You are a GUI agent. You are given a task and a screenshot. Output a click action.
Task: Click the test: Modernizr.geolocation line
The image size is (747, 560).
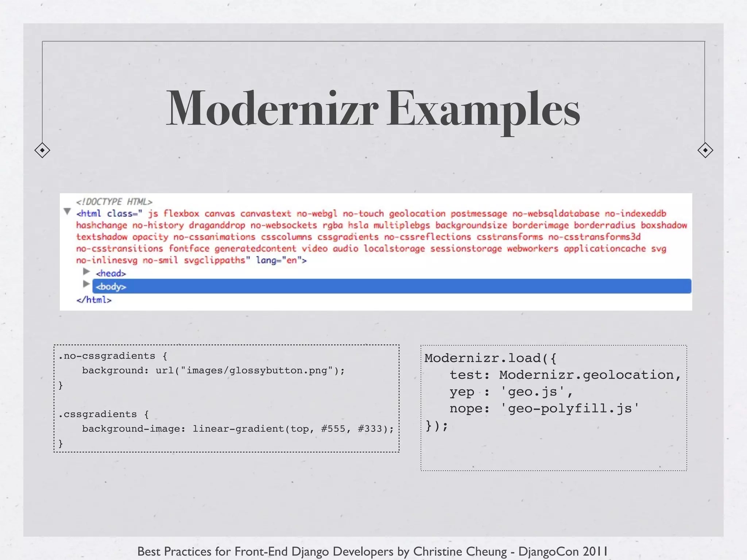click(x=565, y=375)
